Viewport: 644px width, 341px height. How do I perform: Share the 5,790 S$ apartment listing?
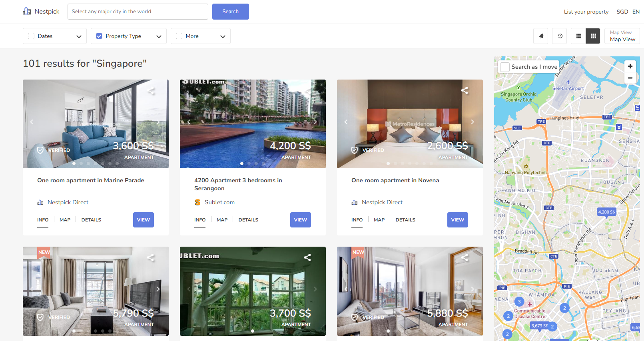pos(150,258)
